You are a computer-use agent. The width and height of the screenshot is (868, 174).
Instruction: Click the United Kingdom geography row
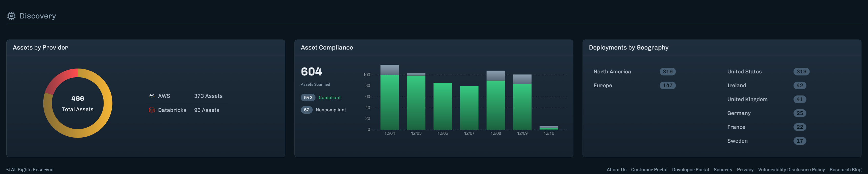coord(747,100)
